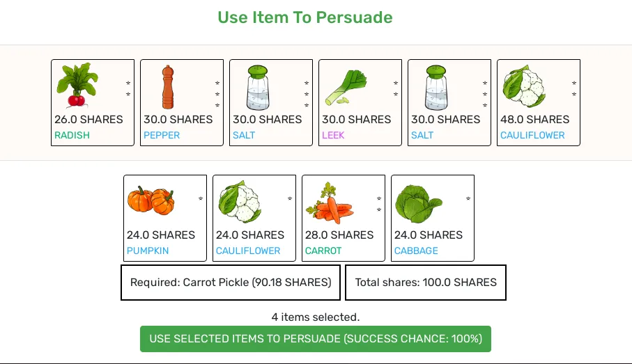Deselect the 24.0 shares cauliflower icon
Screen dimensions: 632x364
240,201
